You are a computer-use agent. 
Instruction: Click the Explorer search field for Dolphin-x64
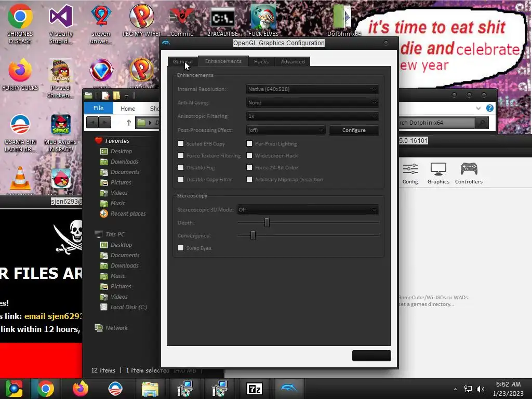coord(437,123)
